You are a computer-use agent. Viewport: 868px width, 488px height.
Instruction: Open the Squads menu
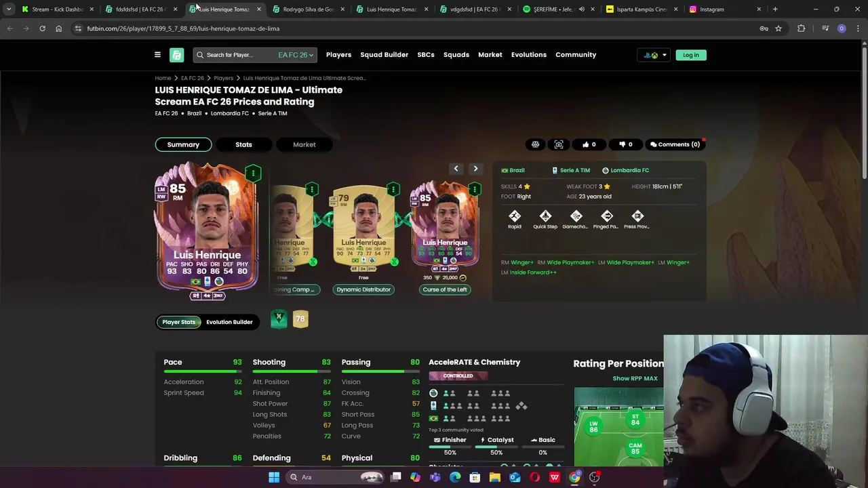(x=456, y=55)
